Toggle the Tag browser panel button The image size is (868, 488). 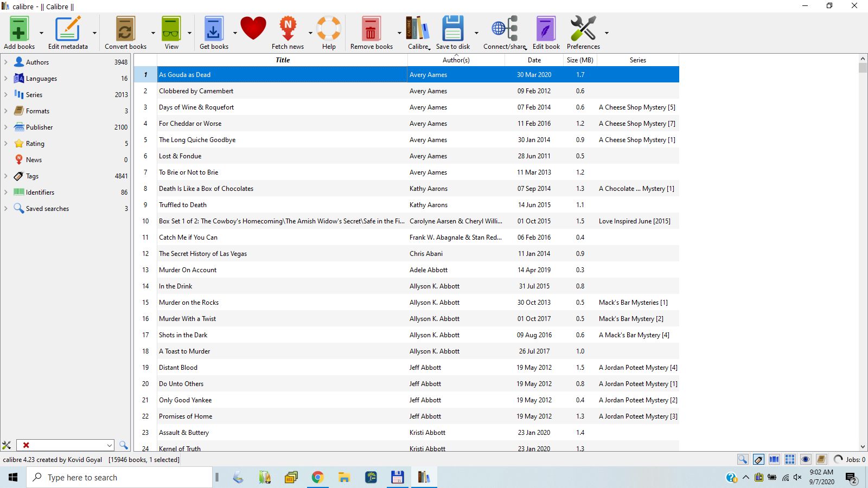[x=758, y=459]
